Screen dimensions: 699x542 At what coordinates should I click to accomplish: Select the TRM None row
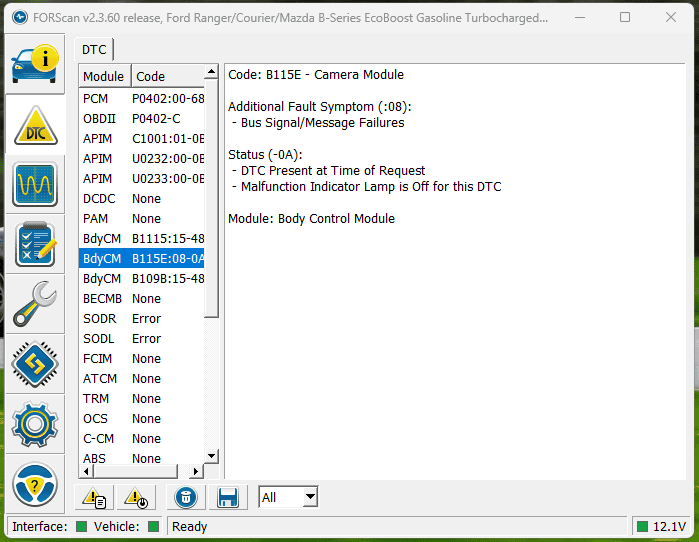[x=142, y=399]
